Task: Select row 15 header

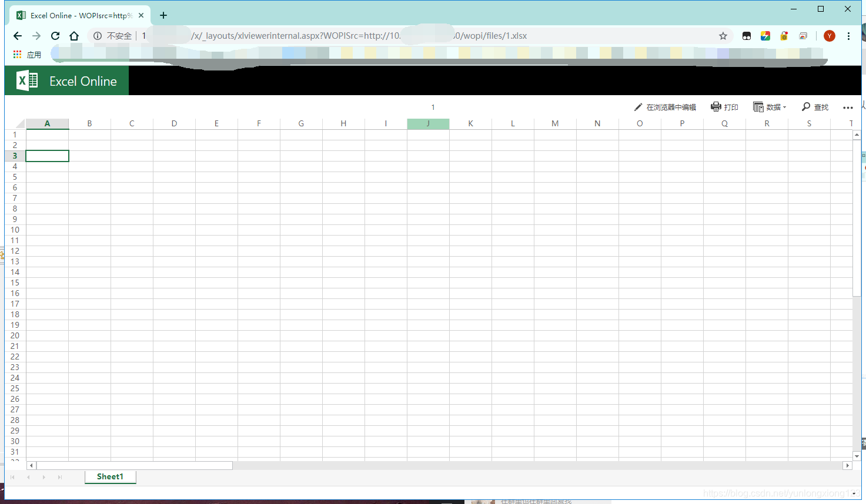Action: (15, 283)
